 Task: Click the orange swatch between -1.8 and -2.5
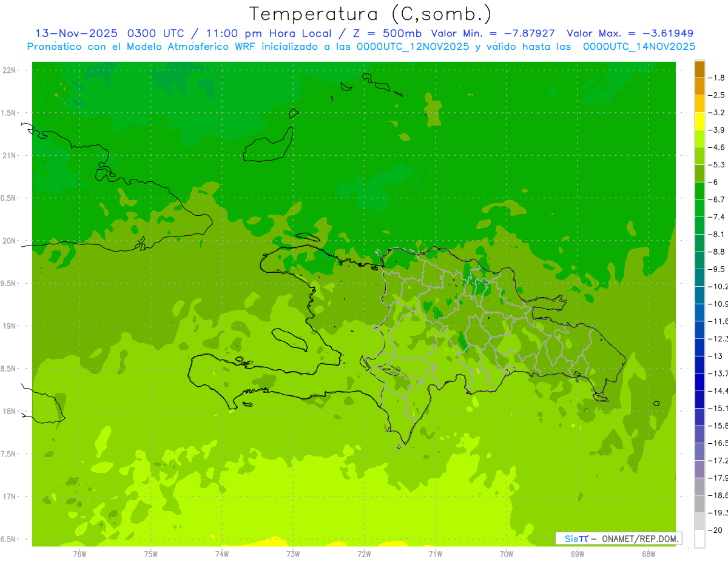[x=699, y=87]
